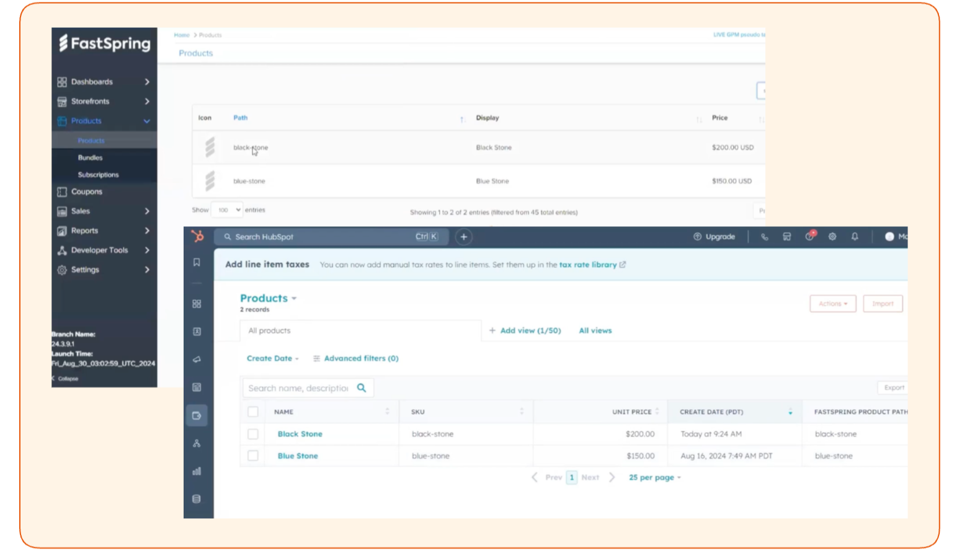Click the Dashboards icon in FastSpring sidebar
The image size is (980, 551).
click(62, 82)
